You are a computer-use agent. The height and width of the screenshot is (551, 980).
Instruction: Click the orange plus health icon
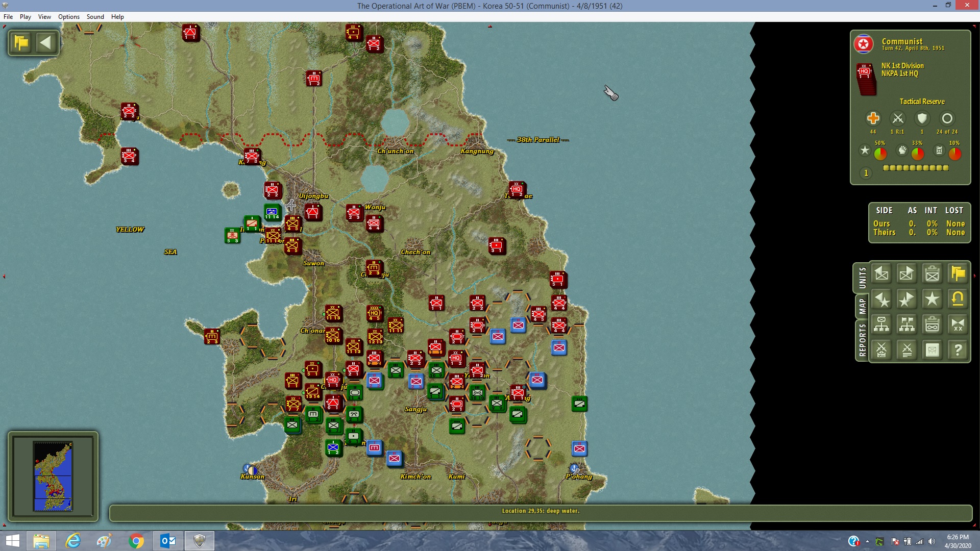point(873,118)
